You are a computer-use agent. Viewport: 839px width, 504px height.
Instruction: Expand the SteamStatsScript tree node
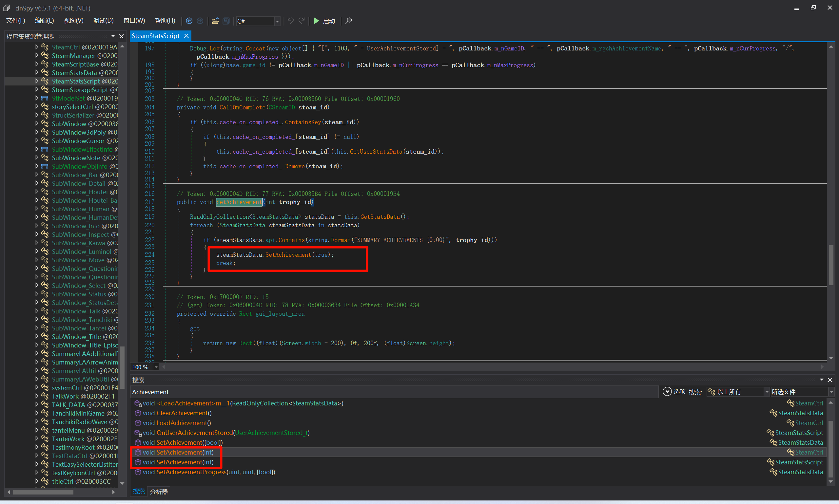click(x=37, y=81)
